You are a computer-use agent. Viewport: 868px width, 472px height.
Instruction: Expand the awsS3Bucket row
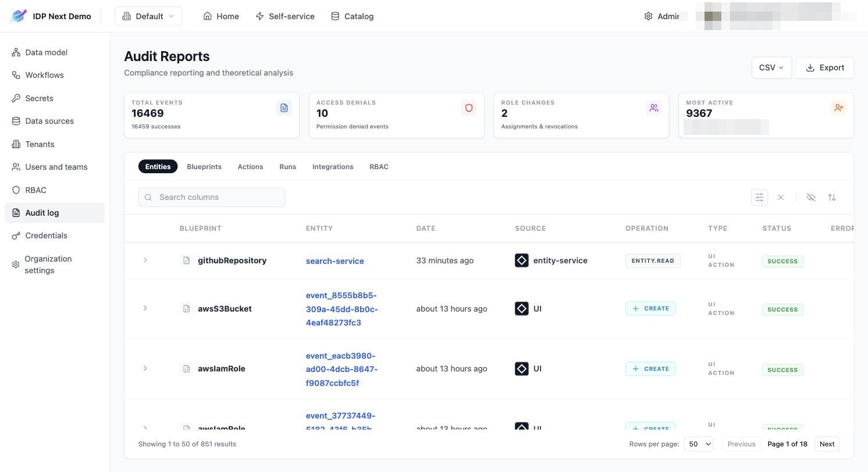click(145, 308)
